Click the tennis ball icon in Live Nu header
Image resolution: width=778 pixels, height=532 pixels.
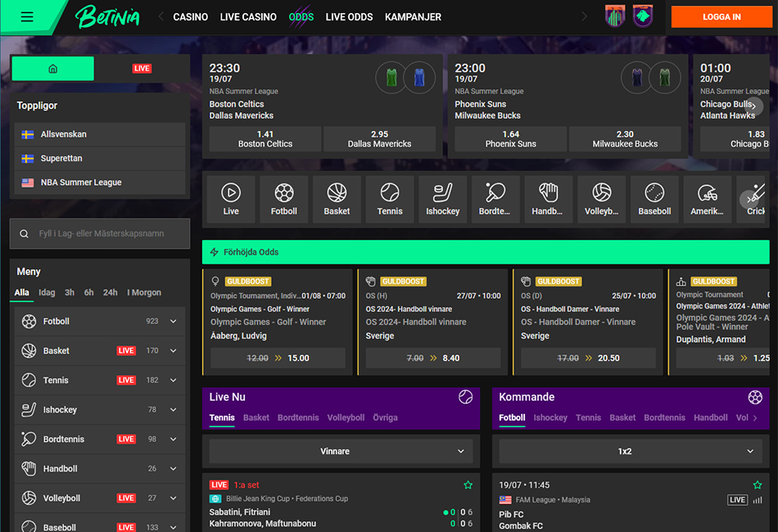465,397
